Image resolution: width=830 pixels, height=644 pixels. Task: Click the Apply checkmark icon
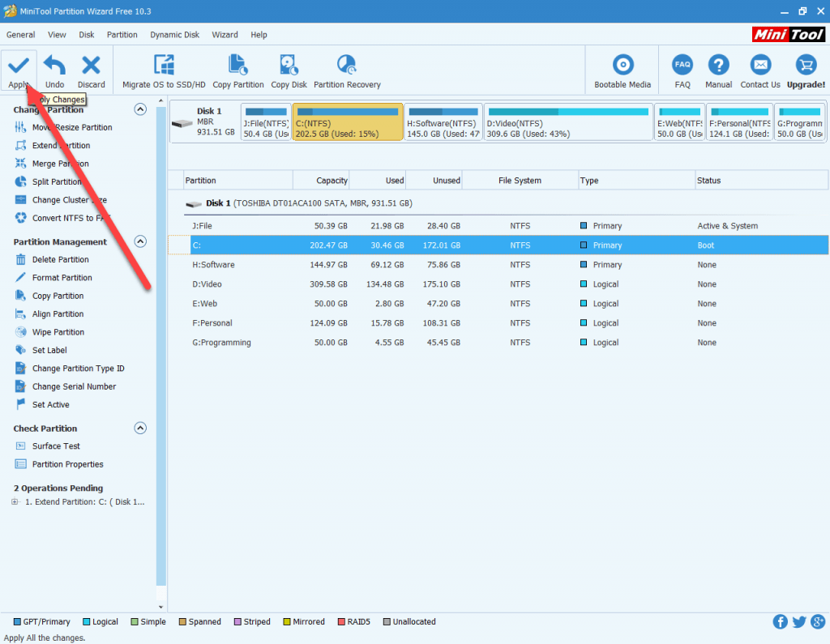click(19, 66)
